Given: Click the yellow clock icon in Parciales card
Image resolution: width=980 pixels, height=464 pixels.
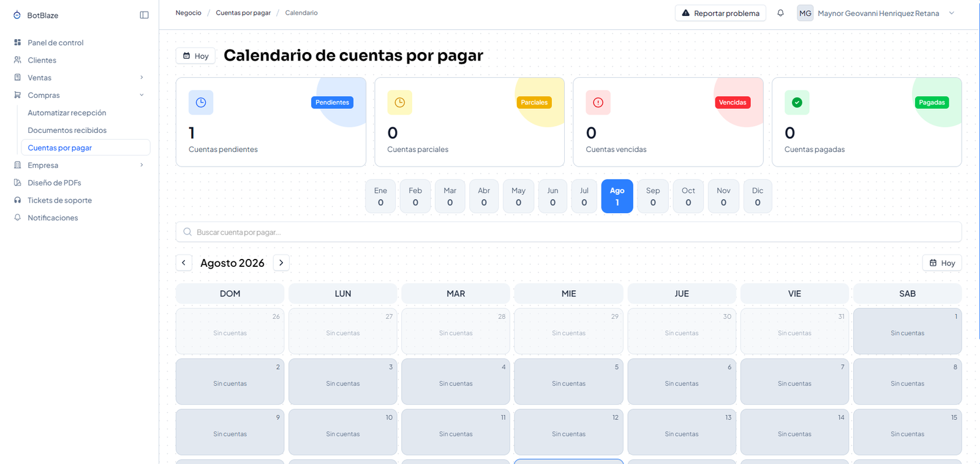Looking at the screenshot, I should pyautogui.click(x=399, y=102).
